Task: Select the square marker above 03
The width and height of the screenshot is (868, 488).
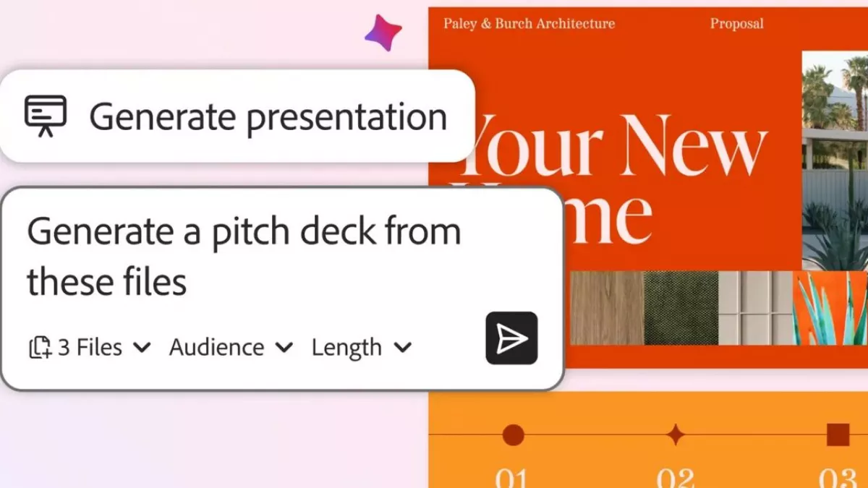Action: tap(838, 435)
